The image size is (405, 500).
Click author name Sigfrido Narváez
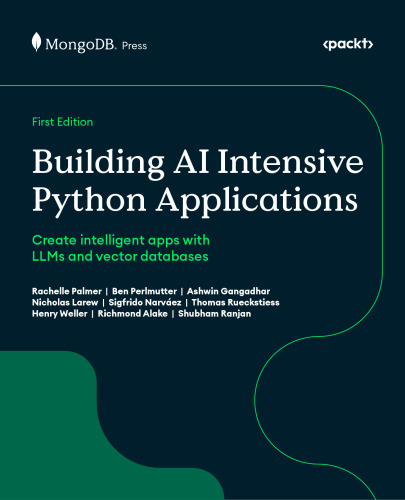[x=145, y=303]
